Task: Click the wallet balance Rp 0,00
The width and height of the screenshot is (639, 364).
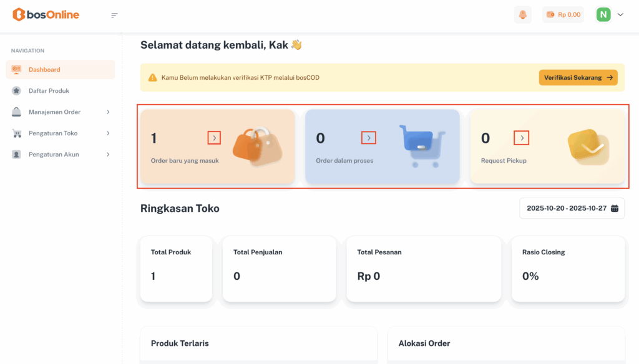Action: click(x=563, y=14)
